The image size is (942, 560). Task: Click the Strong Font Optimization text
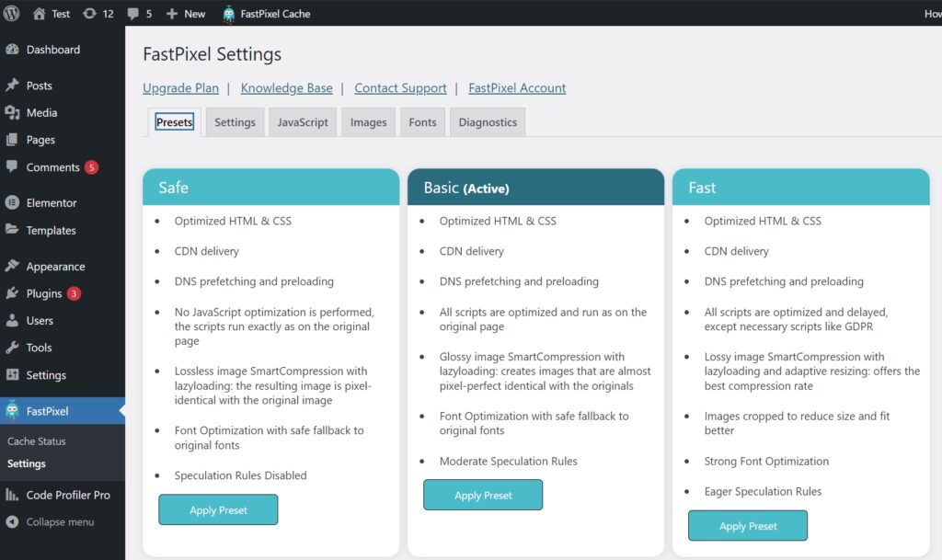[766, 461]
